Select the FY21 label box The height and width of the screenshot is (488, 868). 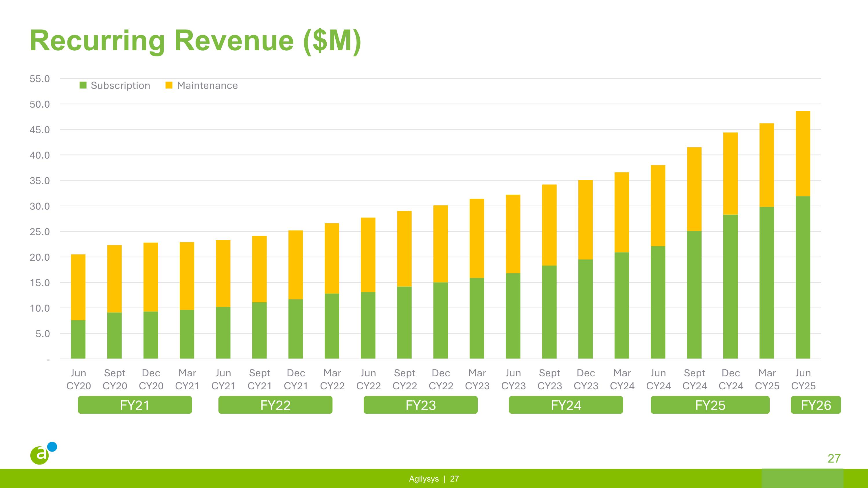(x=135, y=405)
